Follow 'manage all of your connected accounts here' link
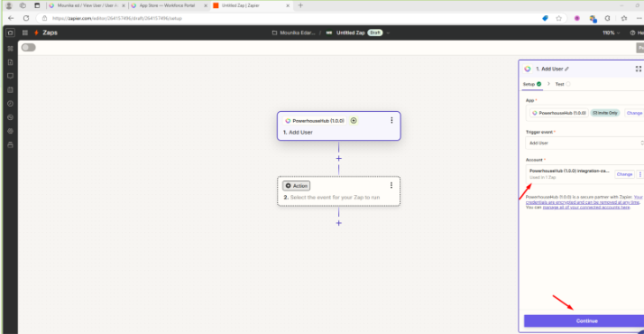This screenshot has width=644, height=334. tap(586, 208)
